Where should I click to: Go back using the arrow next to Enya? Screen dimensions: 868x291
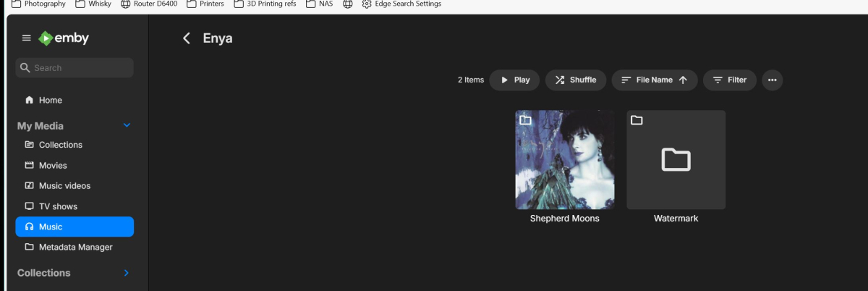pos(187,38)
